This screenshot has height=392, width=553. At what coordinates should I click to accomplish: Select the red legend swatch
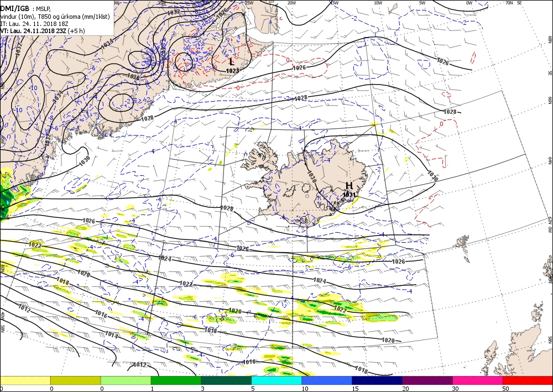[528, 380]
